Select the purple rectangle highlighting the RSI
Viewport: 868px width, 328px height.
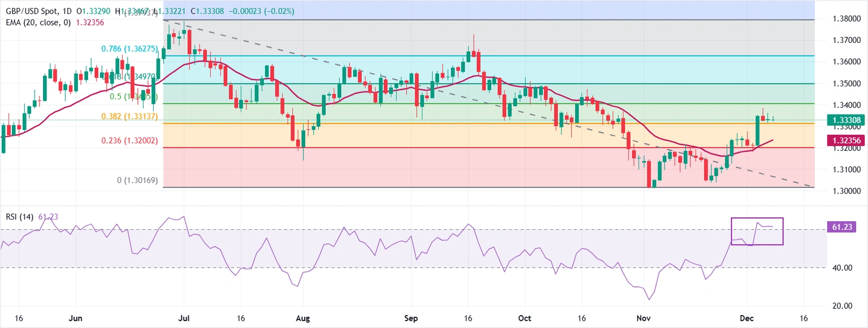[757, 218]
